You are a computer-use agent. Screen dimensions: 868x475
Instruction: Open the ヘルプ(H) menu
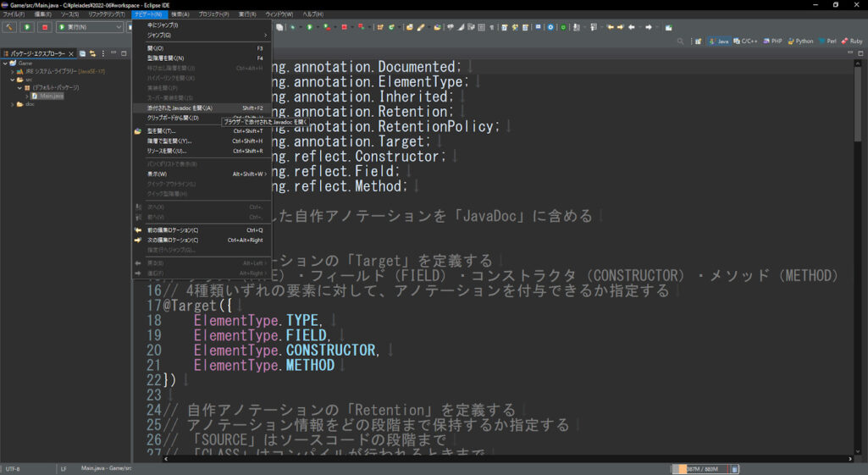(312, 14)
